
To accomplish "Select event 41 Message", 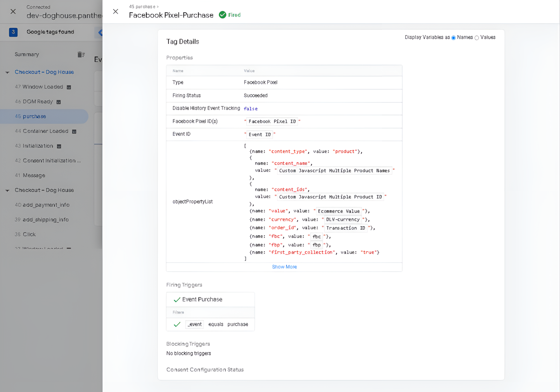I will (30, 175).
